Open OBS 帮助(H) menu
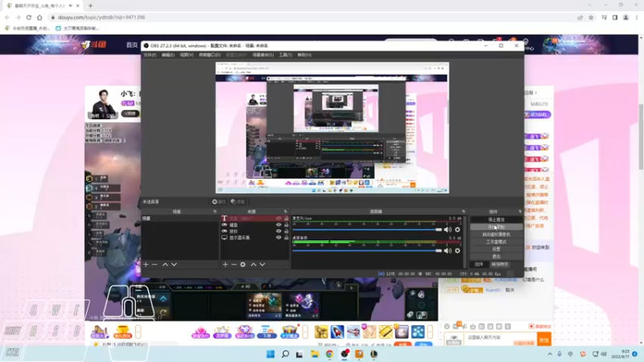Screen dimensions: 644x362 point(304,55)
